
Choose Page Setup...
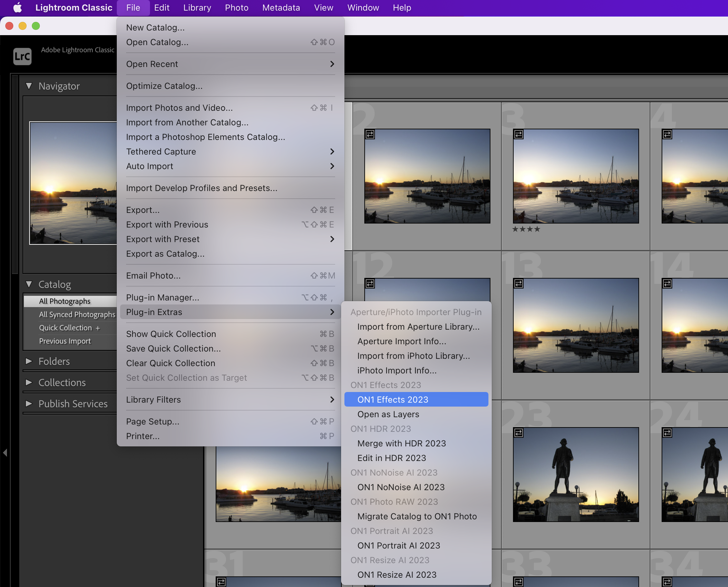(x=230, y=422)
